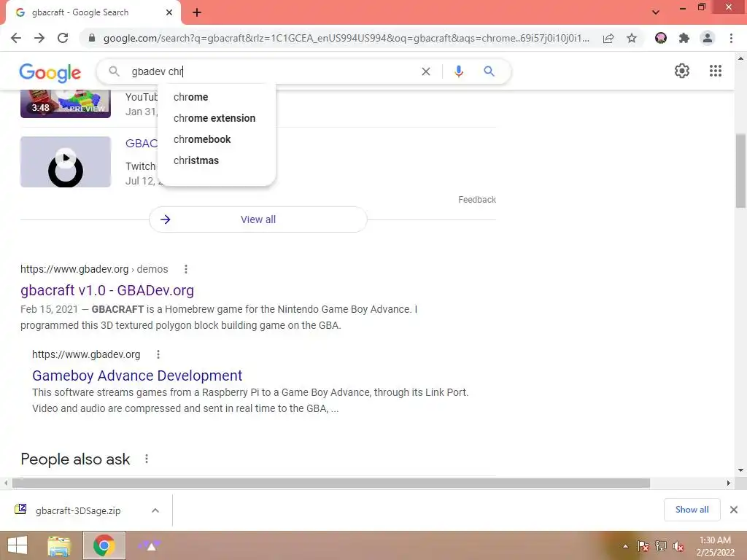The width and height of the screenshot is (747, 560).
Task: Share this page via address bar icon
Action: point(608,38)
